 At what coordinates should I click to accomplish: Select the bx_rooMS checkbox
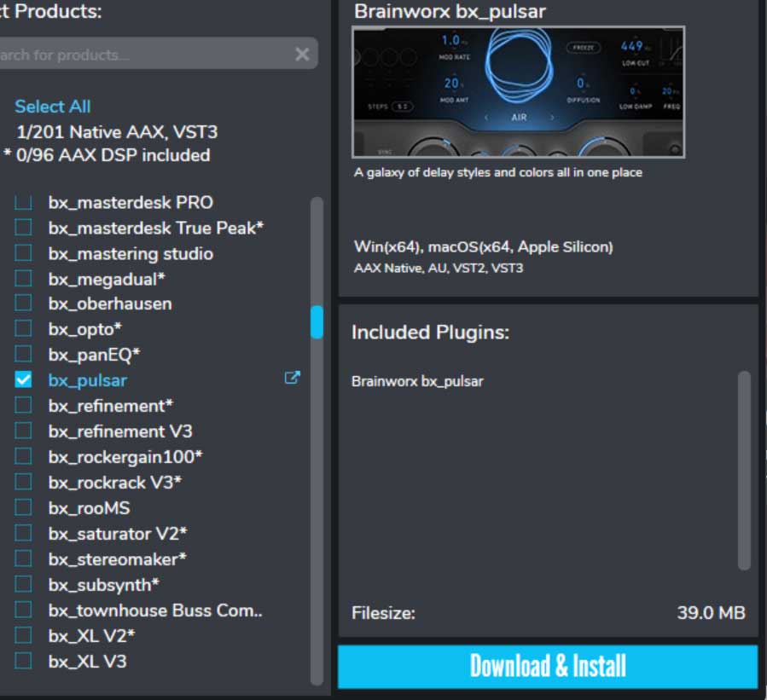pyautogui.click(x=23, y=507)
